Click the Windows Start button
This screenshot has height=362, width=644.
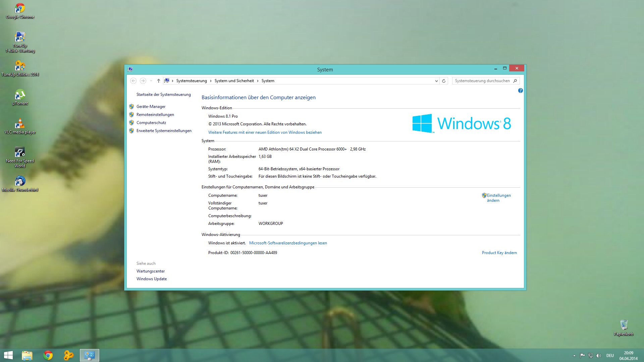[8, 355]
